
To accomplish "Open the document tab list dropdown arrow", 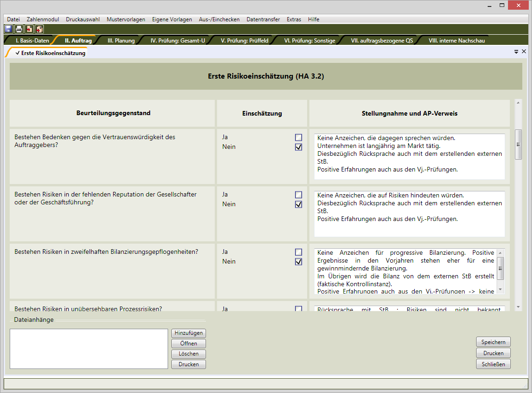I will coord(516,52).
